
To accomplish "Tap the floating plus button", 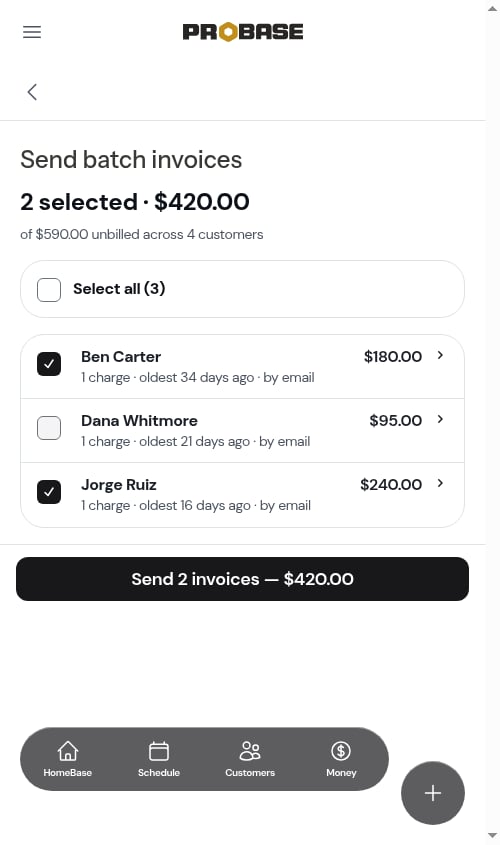I will pyautogui.click(x=433, y=793).
